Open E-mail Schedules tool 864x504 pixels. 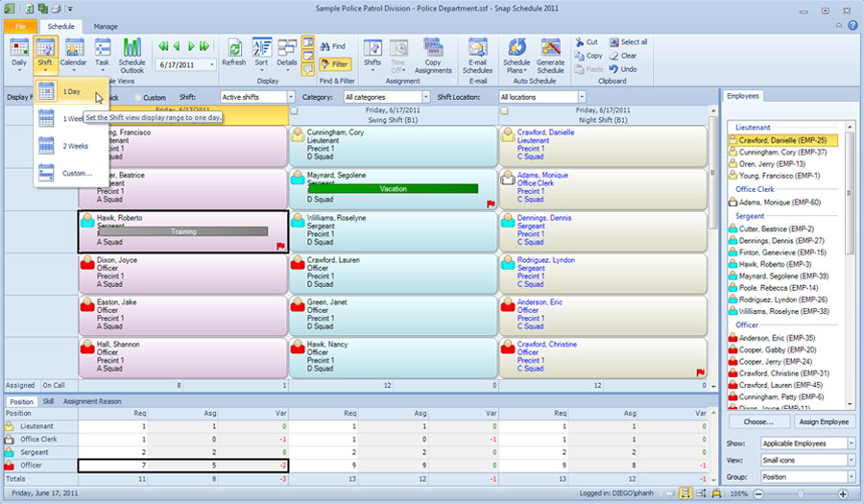tap(478, 55)
